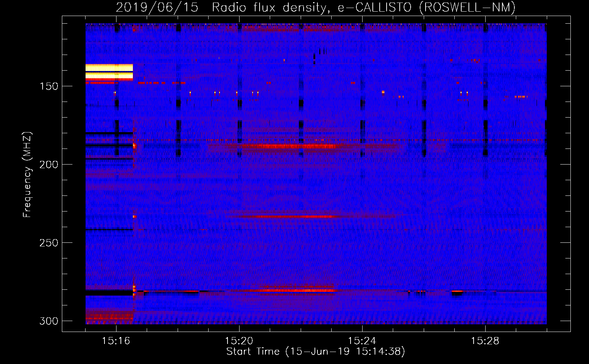589x364 pixels.
Task: Click the 150 frequency tick label
Action: pyautogui.click(x=49, y=86)
